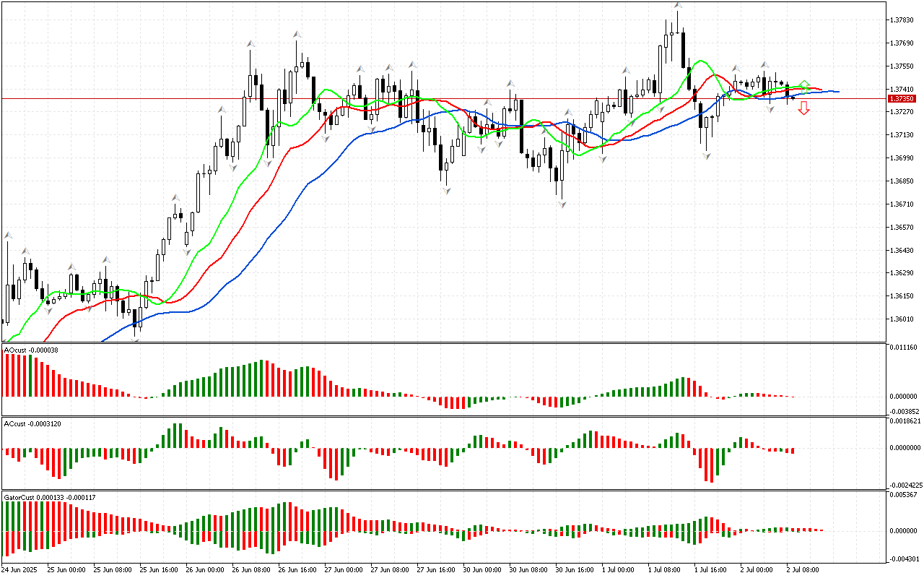Click the up fractal above the 26 Jun 08:00 high
The width and height of the screenshot is (924, 578).
tap(250, 45)
